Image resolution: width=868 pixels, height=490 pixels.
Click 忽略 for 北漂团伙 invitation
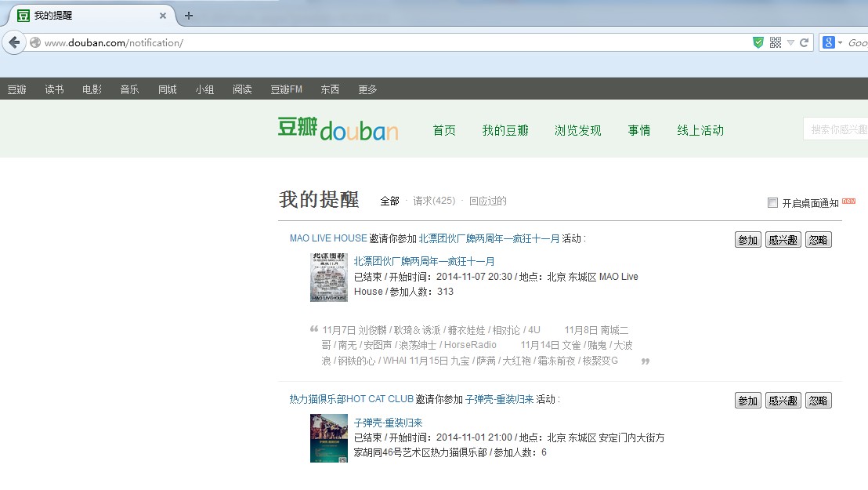click(x=818, y=239)
